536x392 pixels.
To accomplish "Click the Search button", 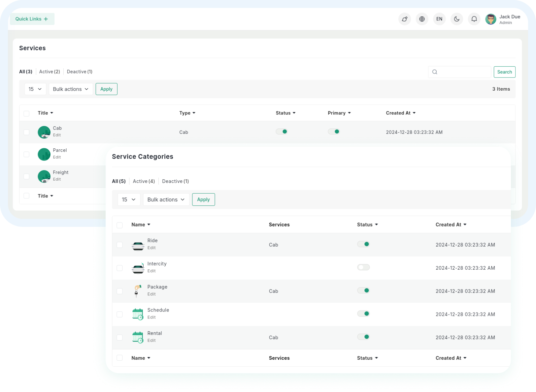I will [504, 72].
